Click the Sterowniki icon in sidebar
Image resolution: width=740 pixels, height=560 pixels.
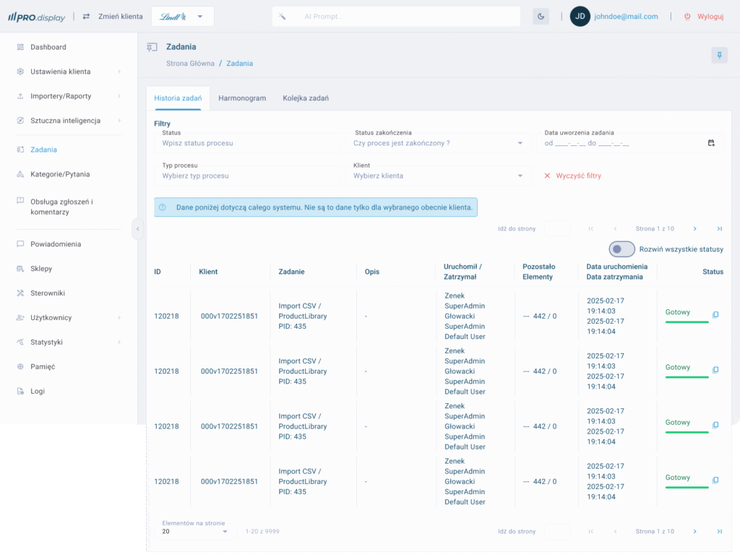[21, 293]
